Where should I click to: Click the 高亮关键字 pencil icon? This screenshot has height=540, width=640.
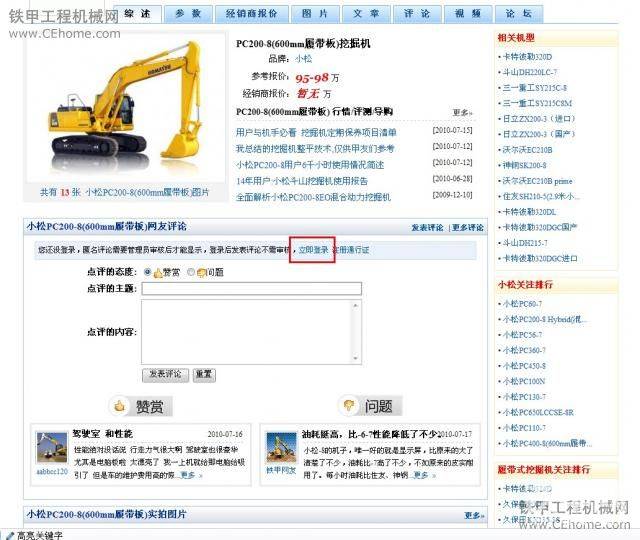coord(10,535)
